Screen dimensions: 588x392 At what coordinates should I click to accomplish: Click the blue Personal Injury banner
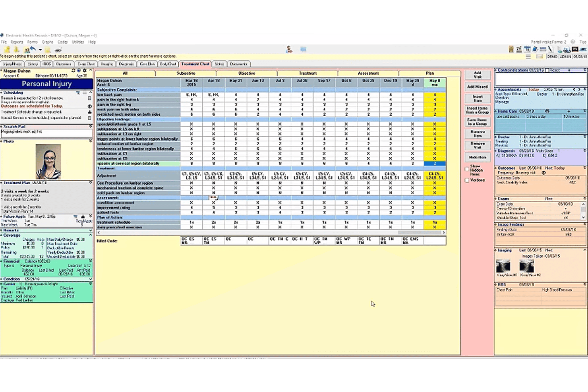pos(46,84)
